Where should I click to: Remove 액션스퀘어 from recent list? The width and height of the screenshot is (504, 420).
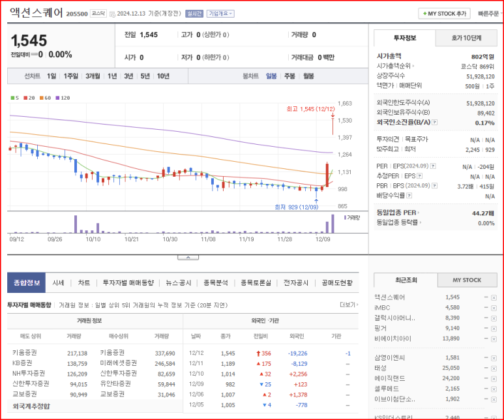click(494, 298)
